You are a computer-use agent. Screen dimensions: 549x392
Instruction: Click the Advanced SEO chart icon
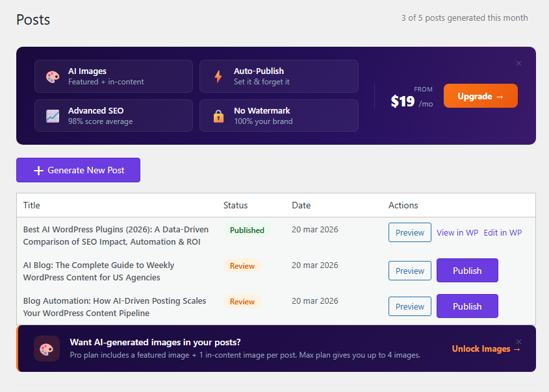(x=52, y=116)
